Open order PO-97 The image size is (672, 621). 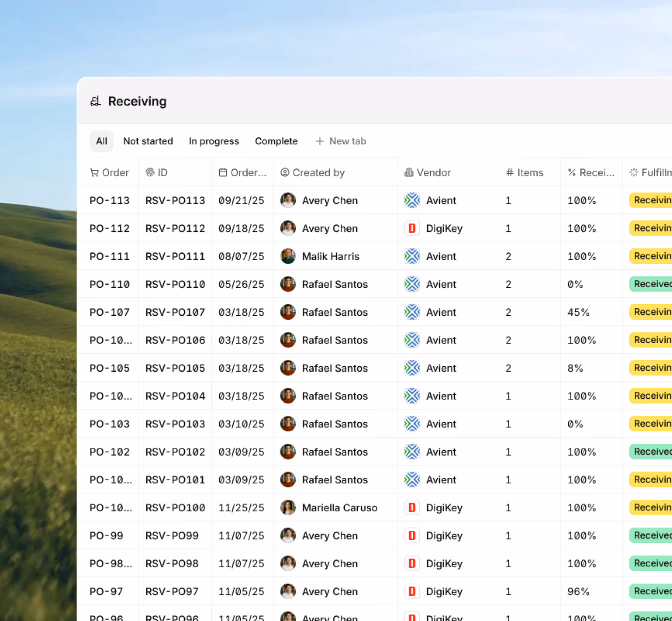tap(106, 591)
